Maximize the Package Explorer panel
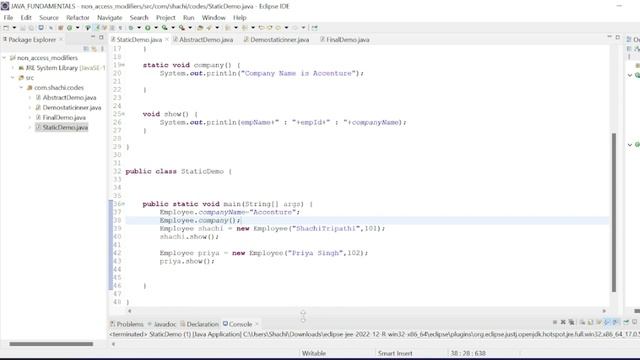640x360 pixels. 101,37
